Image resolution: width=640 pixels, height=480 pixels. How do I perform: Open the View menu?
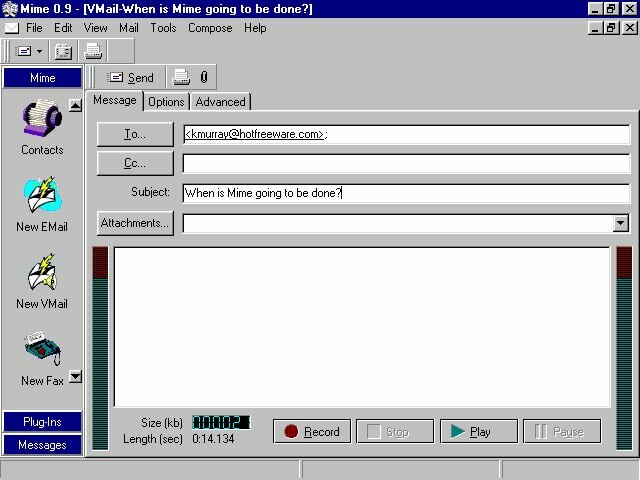(96, 28)
